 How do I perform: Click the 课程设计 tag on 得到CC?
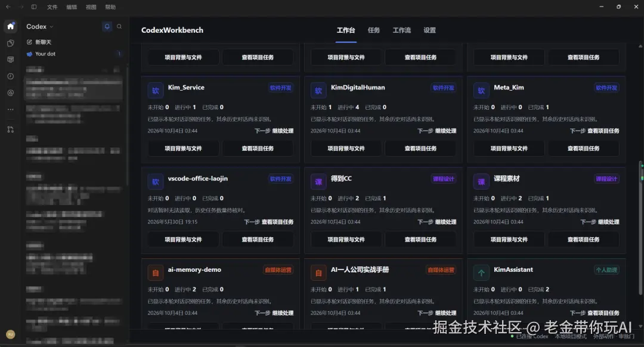pos(444,179)
